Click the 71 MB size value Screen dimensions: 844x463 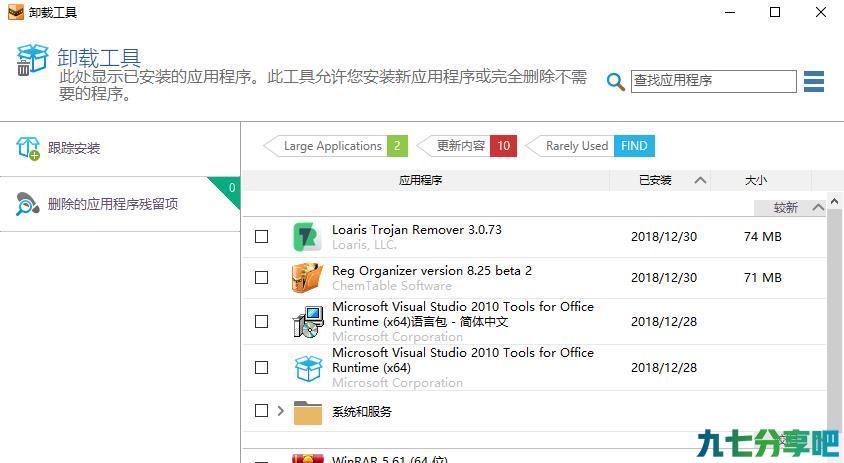[x=763, y=277]
